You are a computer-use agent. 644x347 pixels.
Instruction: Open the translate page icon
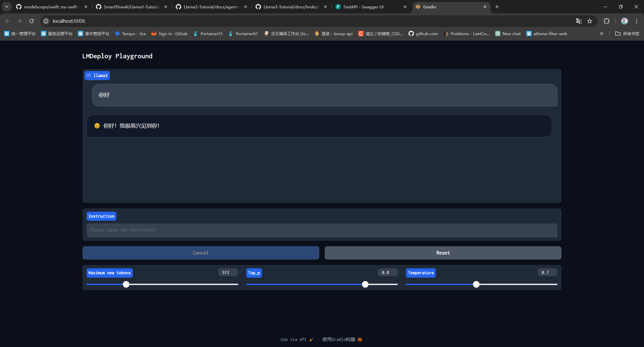(x=579, y=21)
